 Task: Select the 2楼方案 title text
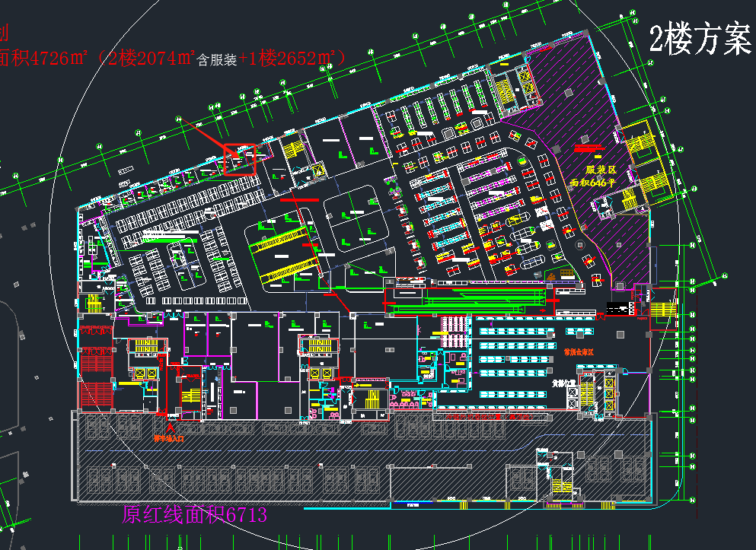point(700,40)
